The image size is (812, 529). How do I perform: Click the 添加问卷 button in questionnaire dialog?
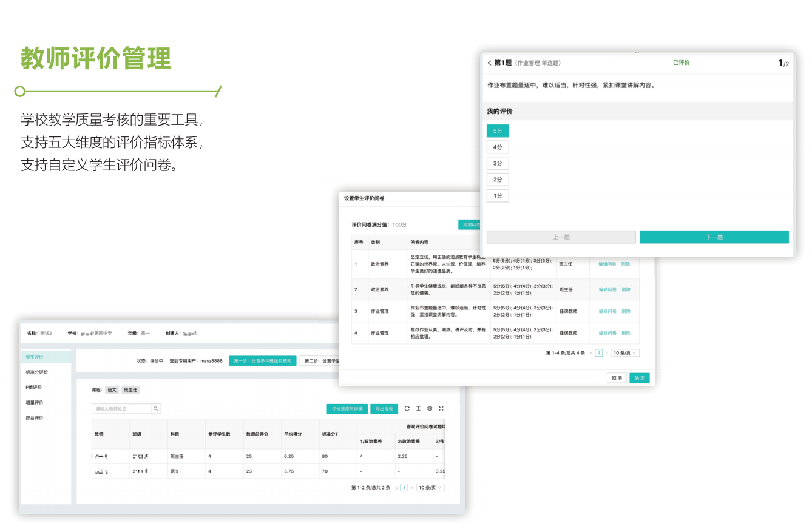pyautogui.click(x=470, y=224)
